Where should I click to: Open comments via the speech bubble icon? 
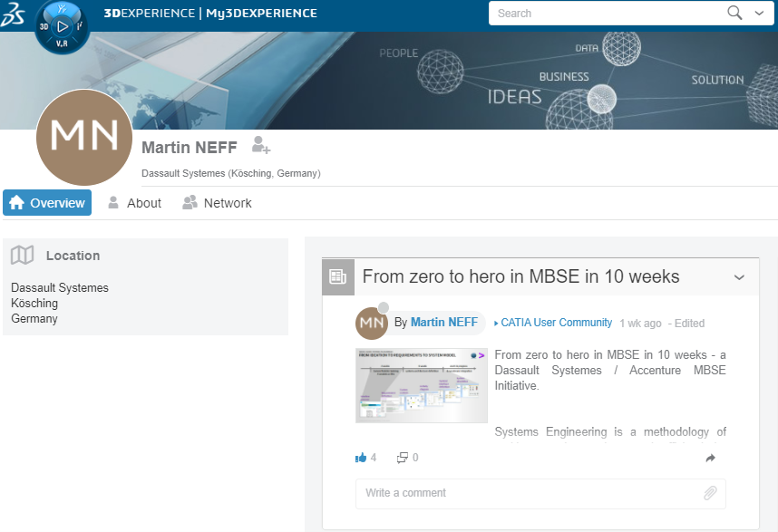tap(403, 458)
